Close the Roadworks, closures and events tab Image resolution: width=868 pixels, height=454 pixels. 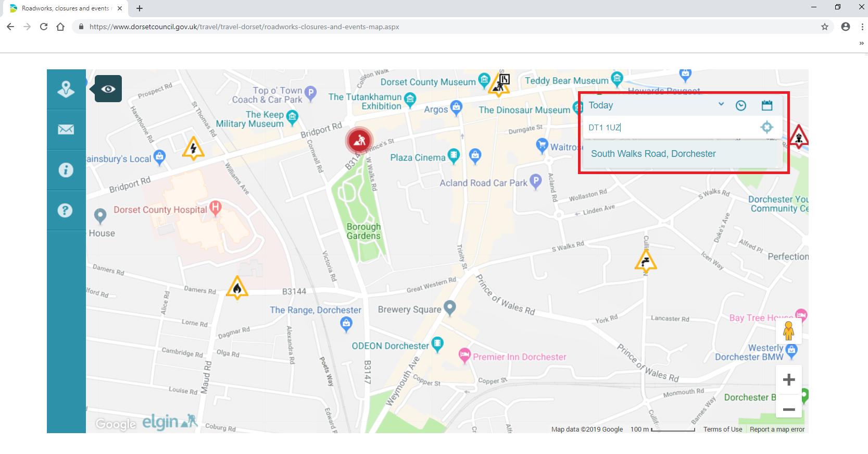pyautogui.click(x=120, y=8)
